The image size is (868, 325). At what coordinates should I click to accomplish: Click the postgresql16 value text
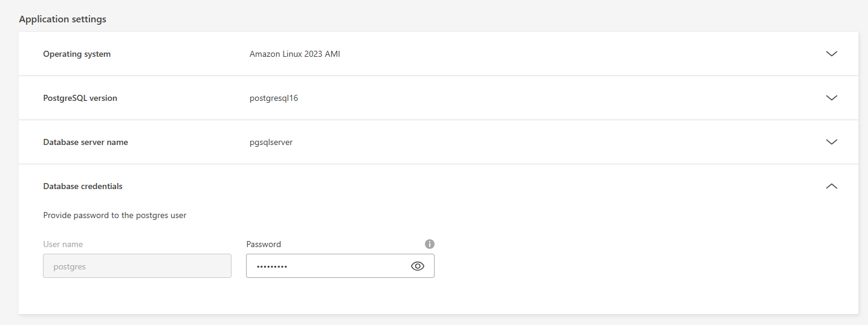[x=274, y=98]
